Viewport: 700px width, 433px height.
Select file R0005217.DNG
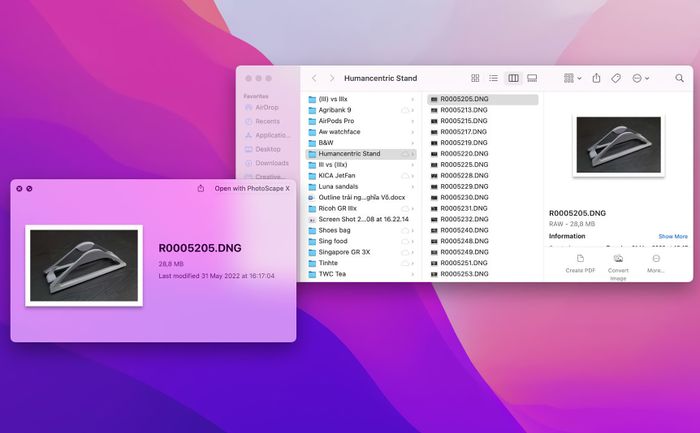coord(483,132)
